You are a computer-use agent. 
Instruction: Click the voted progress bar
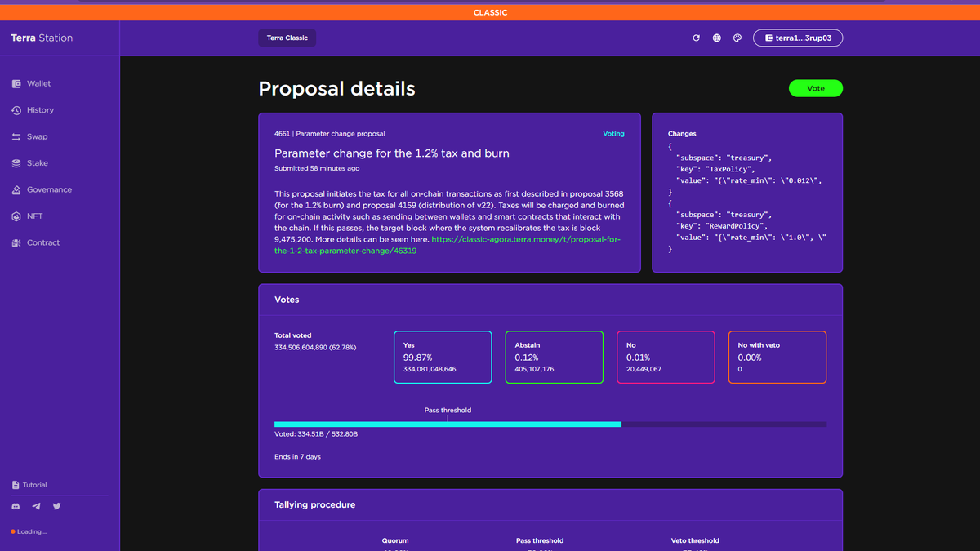point(550,424)
